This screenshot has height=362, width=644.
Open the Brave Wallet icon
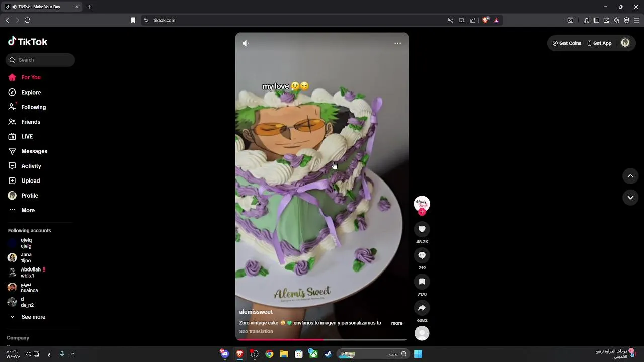point(606,20)
